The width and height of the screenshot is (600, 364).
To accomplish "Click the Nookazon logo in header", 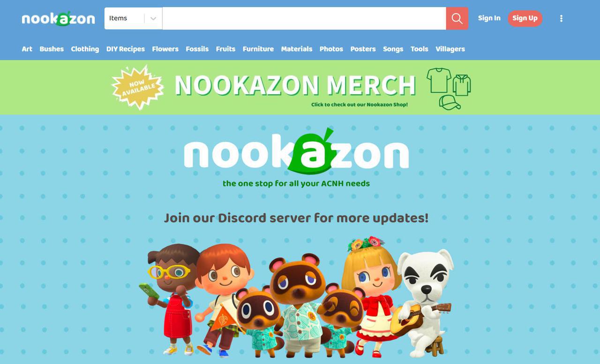I will click(x=58, y=18).
